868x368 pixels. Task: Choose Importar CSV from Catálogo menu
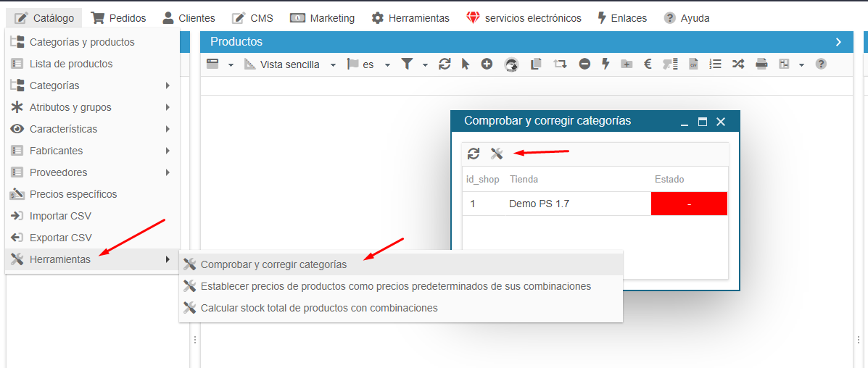click(60, 216)
